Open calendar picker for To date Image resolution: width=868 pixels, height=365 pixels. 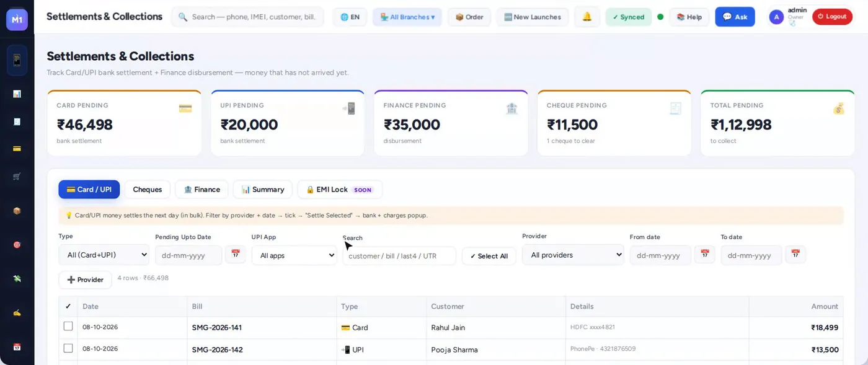tap(795, 255)
